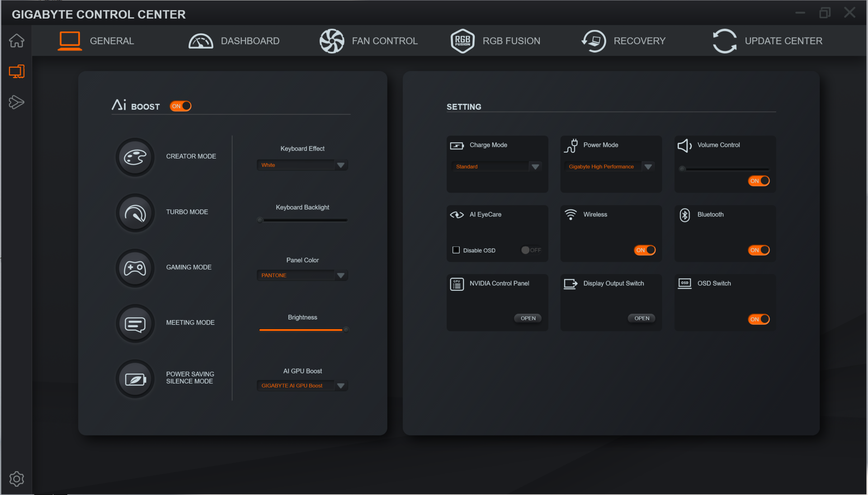This screenshot has height=495, width=868.
Task: Click the settings gear in the sidebar
Action: [x=17, y=479]
